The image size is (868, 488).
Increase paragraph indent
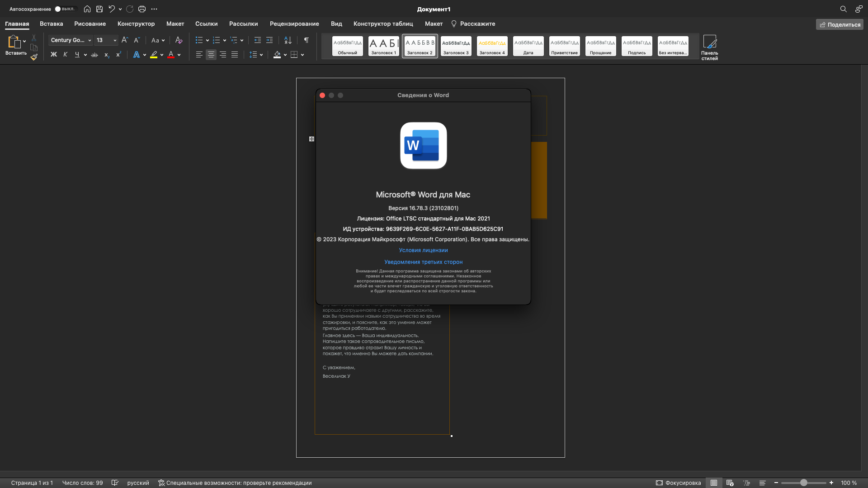[269, 40]
